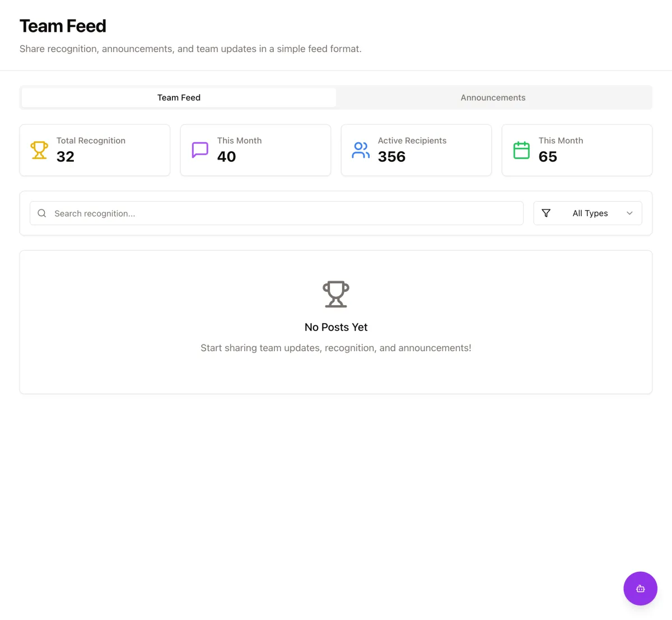Click the Active Recipients value 356

[x=391, y=157]
